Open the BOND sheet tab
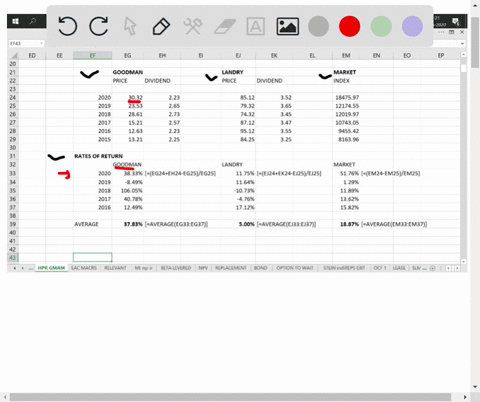This screenshot has height=402, width=480. tap(261, 268)
